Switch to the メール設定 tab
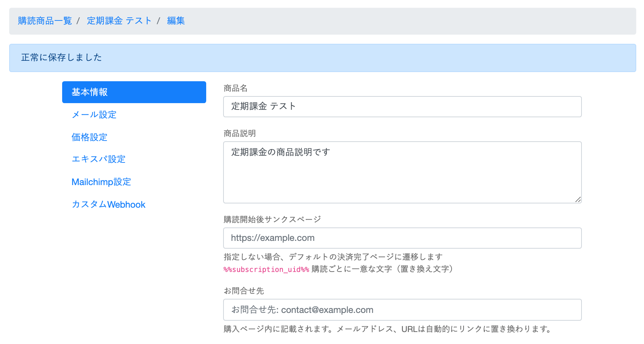This screenshot has height=344, width=644. (94, 115)
